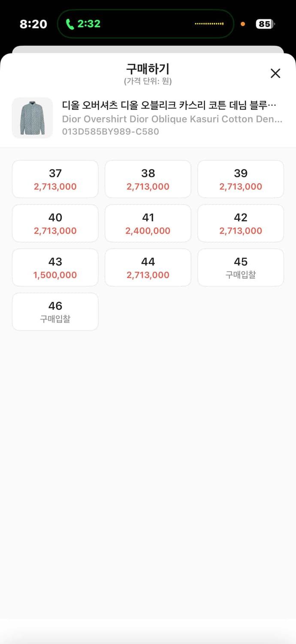The width and height of the screenshot is (296, 644).
Task: Choose size 38 option
Action: click(x=148, y=179)
